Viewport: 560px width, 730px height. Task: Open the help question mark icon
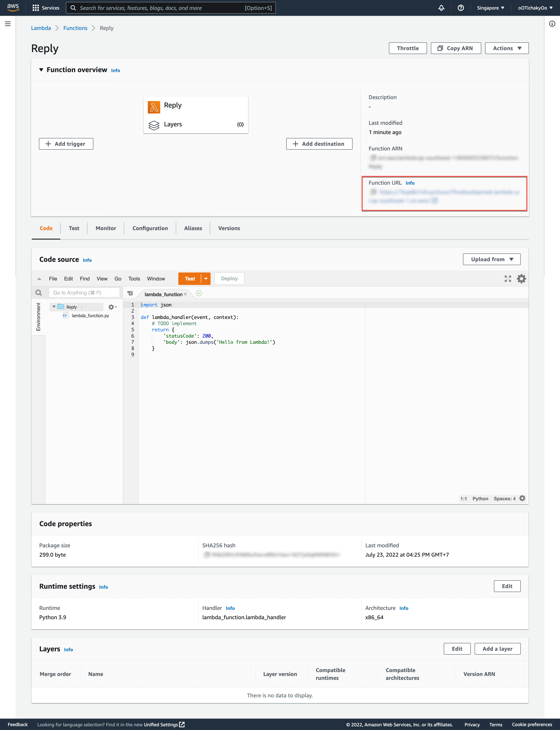point(461,8)
